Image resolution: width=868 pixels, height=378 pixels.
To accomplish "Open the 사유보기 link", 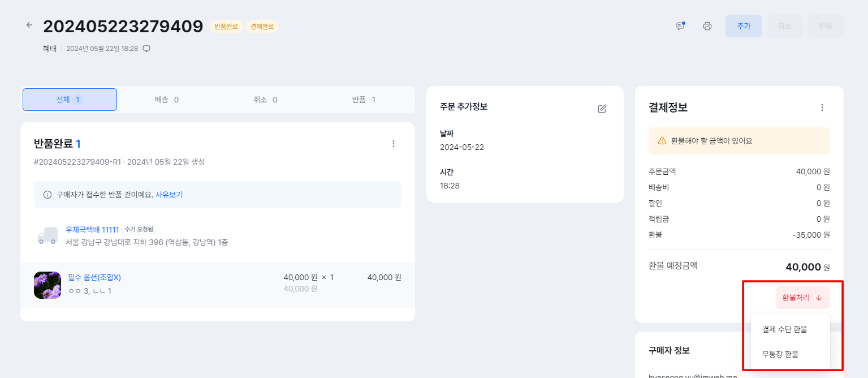I will 169,195.
